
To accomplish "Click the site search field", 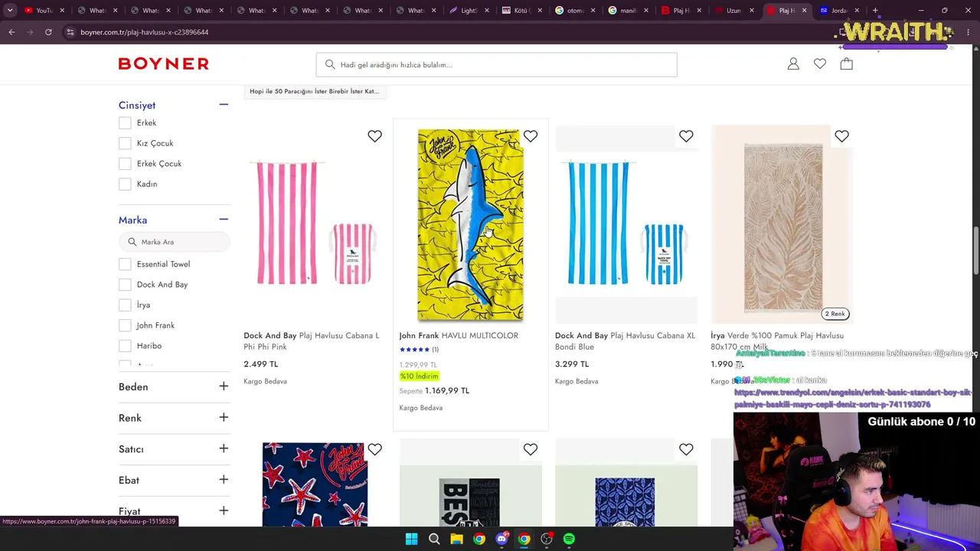I will coord(496,64).
